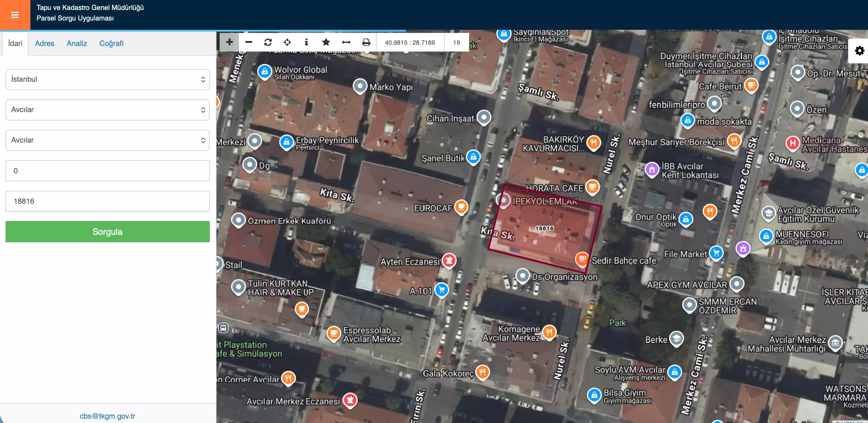Click the Cihan İnşaat location pin

[x=484, y=118]
